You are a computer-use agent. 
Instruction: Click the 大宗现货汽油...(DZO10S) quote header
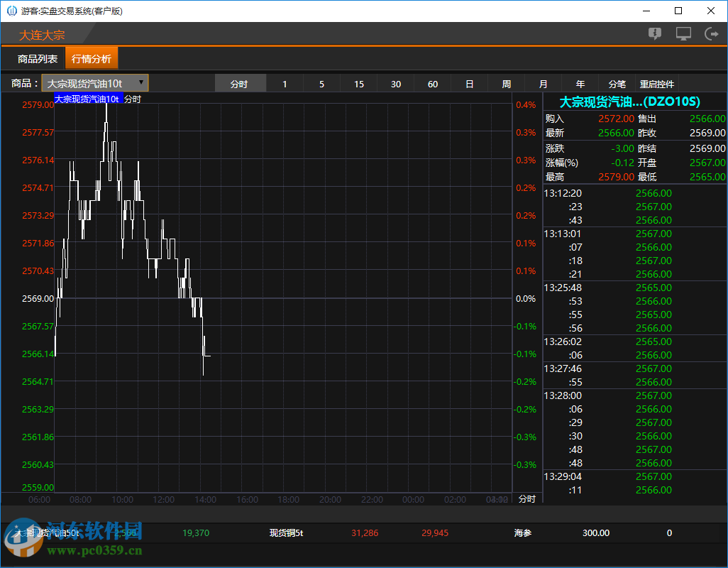pyautogui.click(x=629, y=102)
